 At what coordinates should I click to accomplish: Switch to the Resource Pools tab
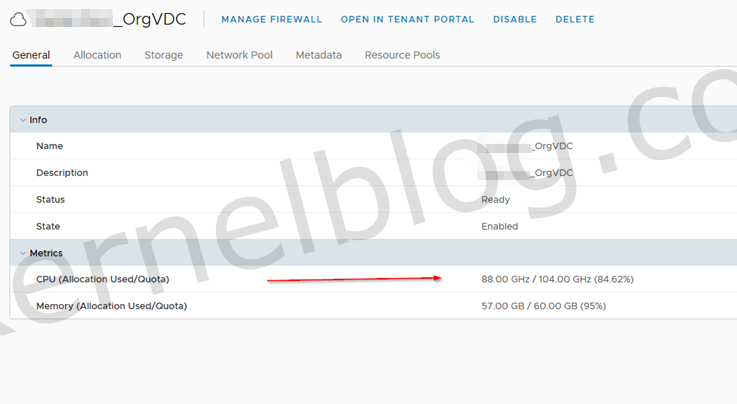click(402, 55)
